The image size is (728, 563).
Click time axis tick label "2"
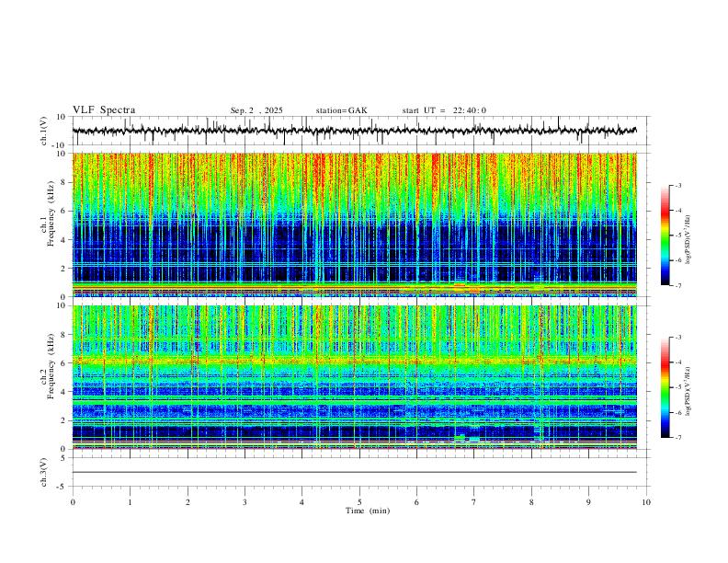(188, 502)
